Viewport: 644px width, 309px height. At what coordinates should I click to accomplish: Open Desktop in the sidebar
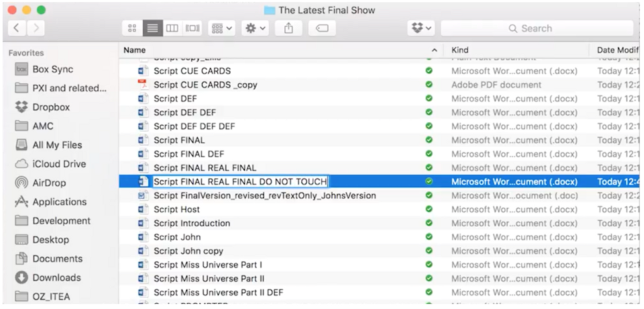(42, 240)
